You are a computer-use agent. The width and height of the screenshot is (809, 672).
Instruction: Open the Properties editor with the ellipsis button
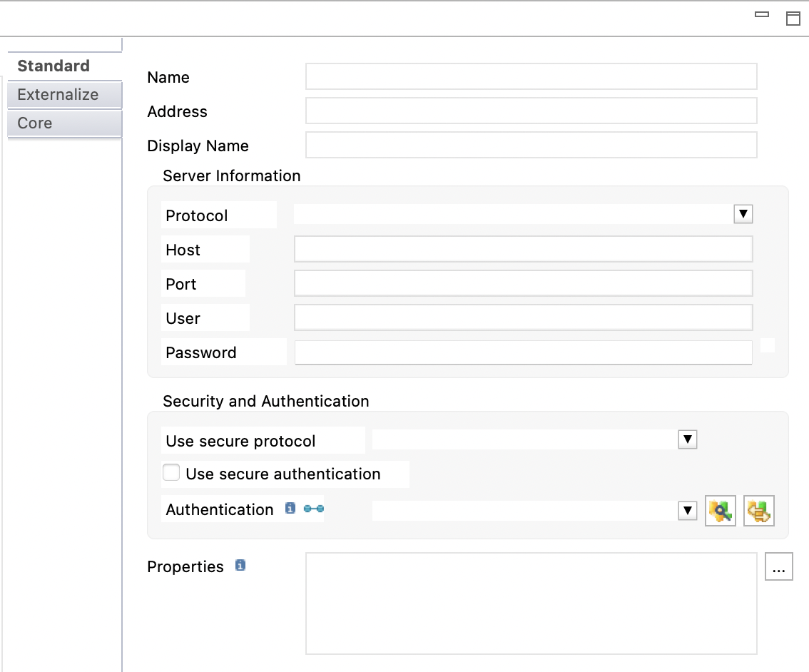pos(778,566)
